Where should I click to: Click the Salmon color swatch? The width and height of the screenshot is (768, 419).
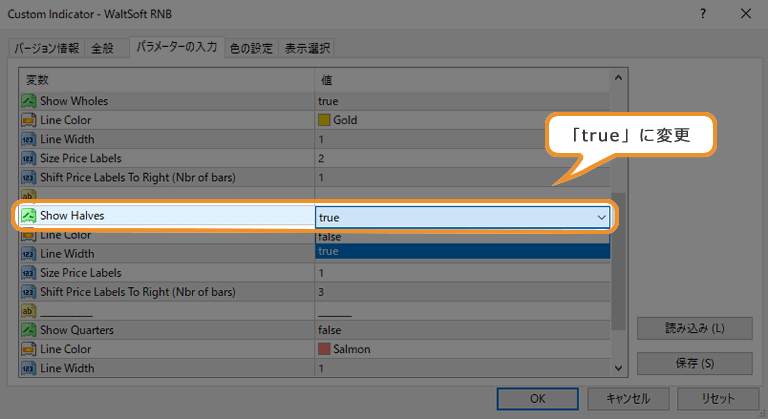pos(324,349)
